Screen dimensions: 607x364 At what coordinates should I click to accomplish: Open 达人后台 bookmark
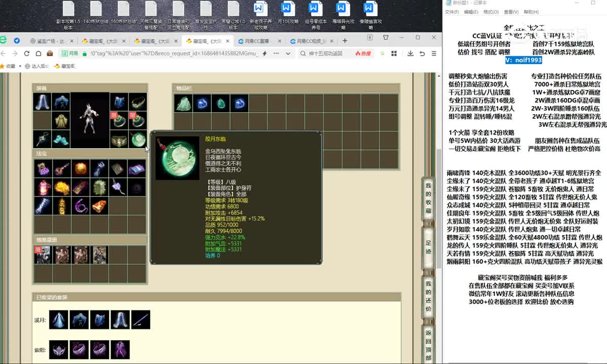click(36, 66)
